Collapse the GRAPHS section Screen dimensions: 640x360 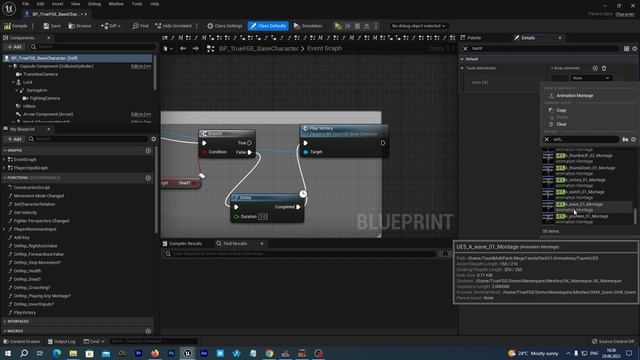pos(5,151)
